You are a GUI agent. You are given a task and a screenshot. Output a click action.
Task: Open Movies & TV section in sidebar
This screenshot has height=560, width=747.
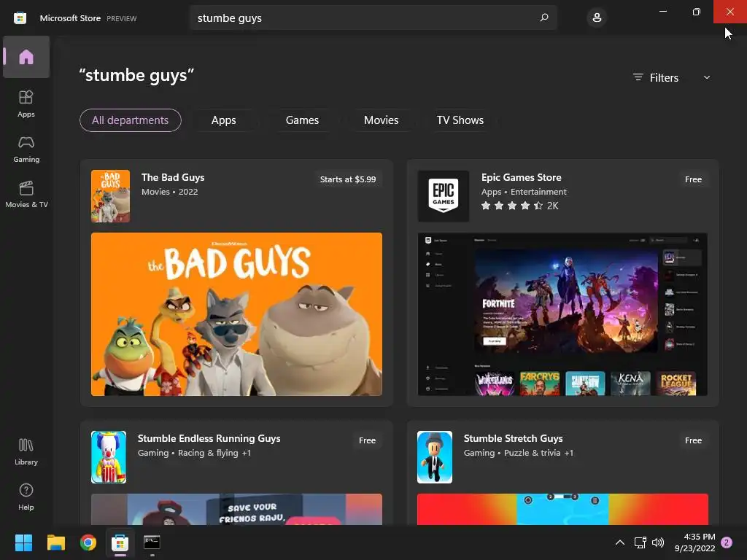[26, 194]
